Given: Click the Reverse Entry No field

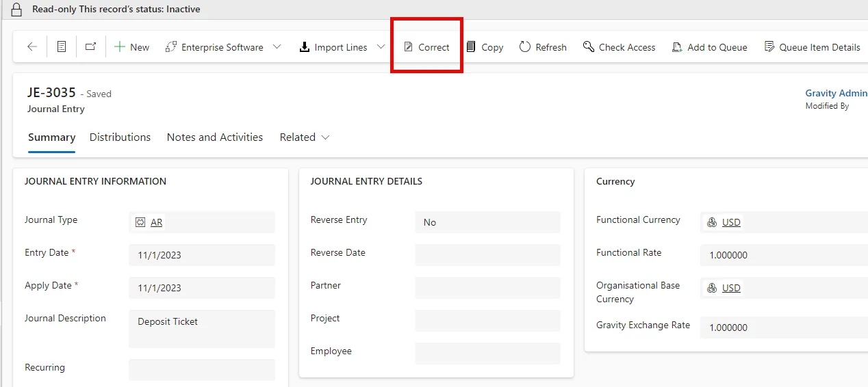Looking at the screenshot, I should (487, 222).
